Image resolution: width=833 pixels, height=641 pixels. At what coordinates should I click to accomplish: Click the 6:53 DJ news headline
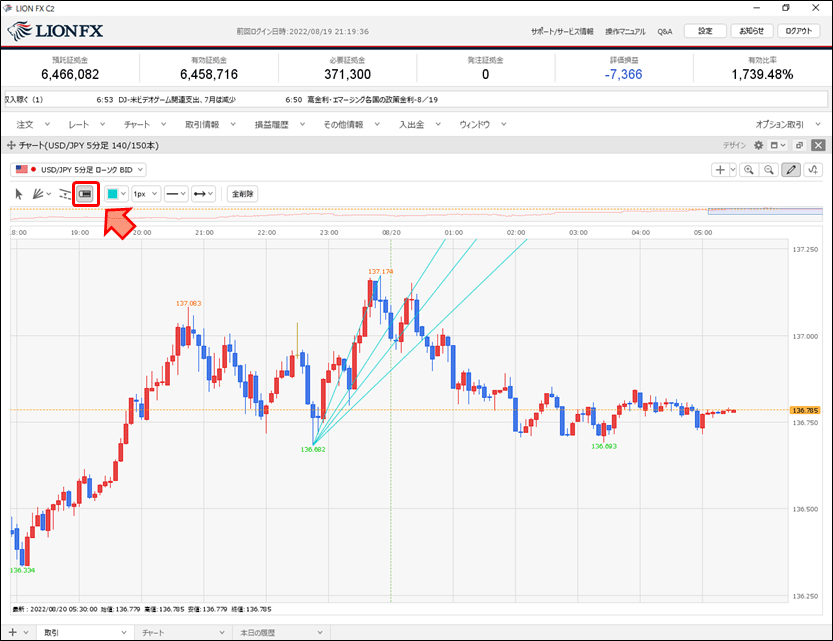point(166,99)
